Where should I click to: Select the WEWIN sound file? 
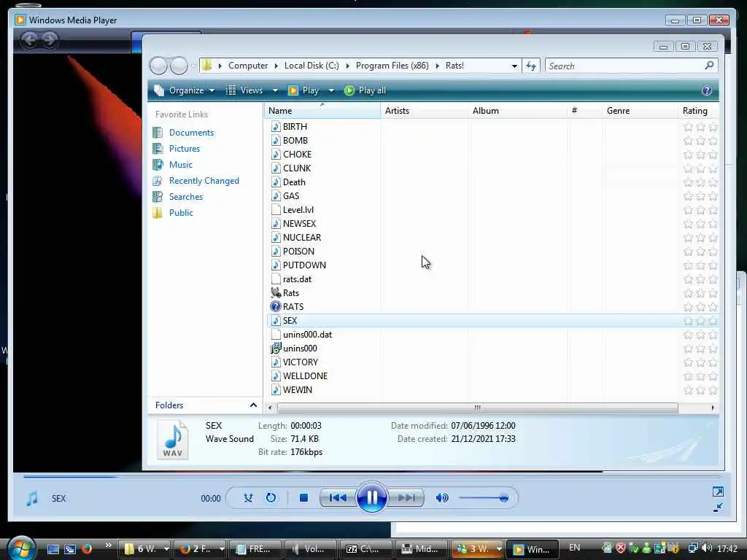click(x=298, y=390)
